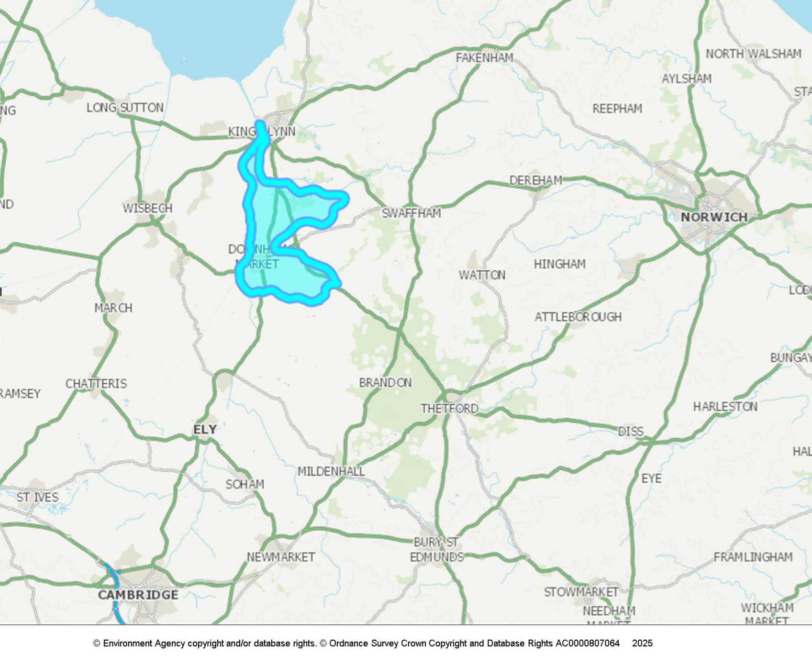Click the Stowmarket town label
Screen dimensions: 812x656
[x=581, y=592]
